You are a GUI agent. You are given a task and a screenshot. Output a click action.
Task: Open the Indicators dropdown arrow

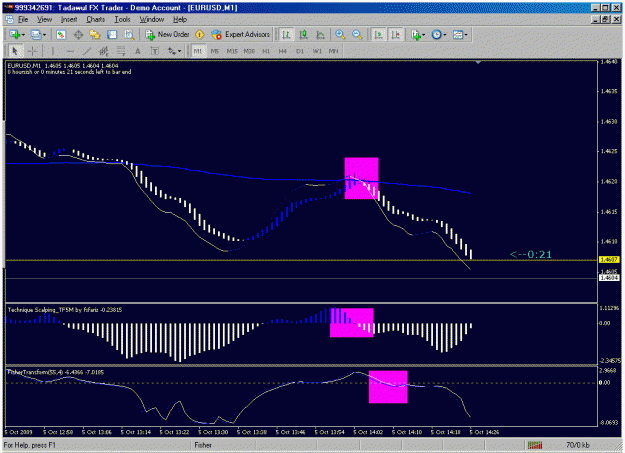point(424,35)
